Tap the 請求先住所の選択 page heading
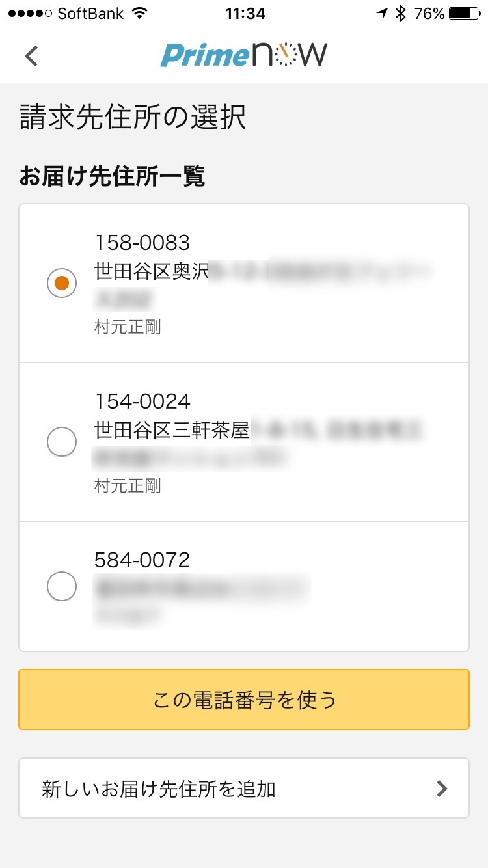Image resolution: width=488 pixels, height=868 pixels. (x=133, y=118)
